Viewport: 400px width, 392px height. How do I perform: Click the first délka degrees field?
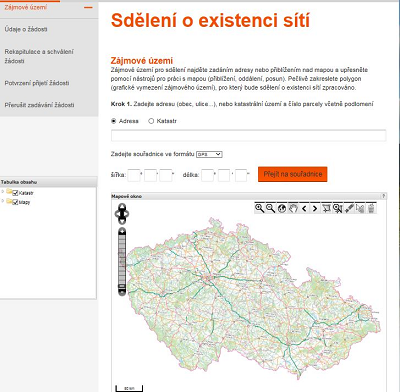207,175
